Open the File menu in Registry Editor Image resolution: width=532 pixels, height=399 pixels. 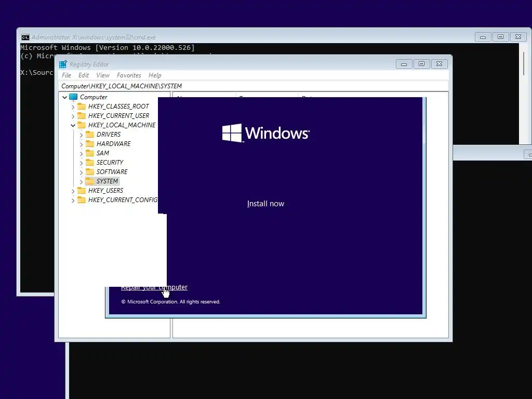point(66,75)
